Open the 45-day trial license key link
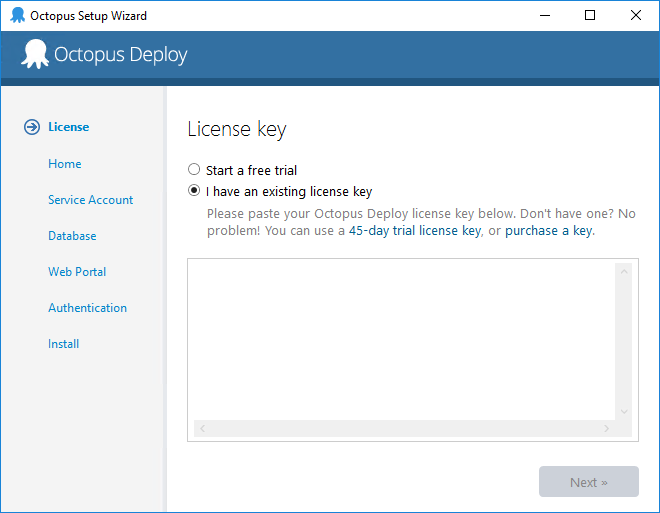 tap(415, 231)
